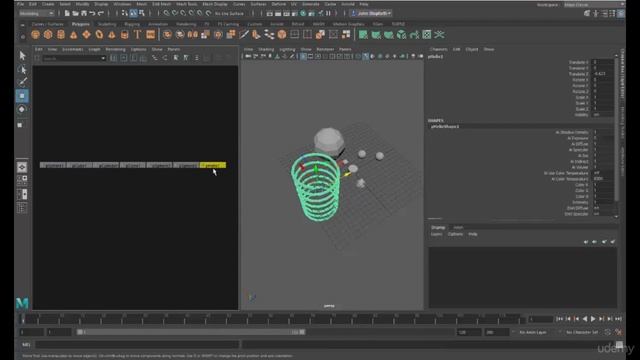Open the Mesh menu
Viewport: 640px width, 360px height.
click(x=142, y=4)
